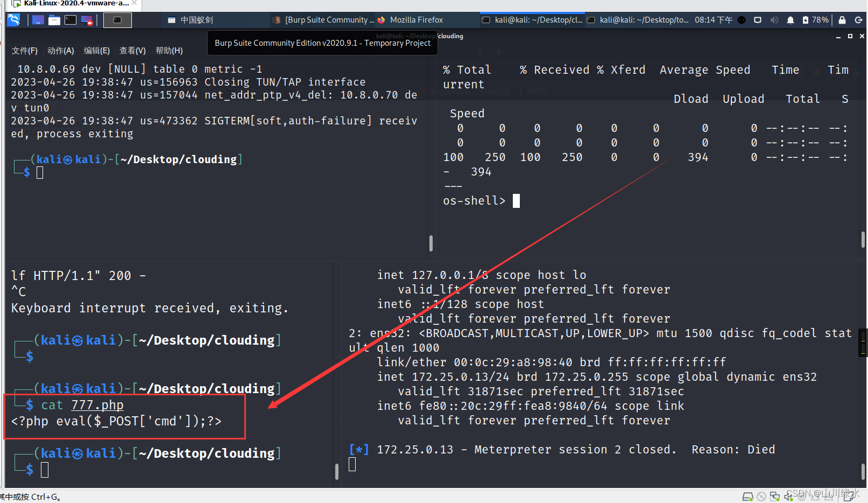Close the terminal window

(862, 36)
